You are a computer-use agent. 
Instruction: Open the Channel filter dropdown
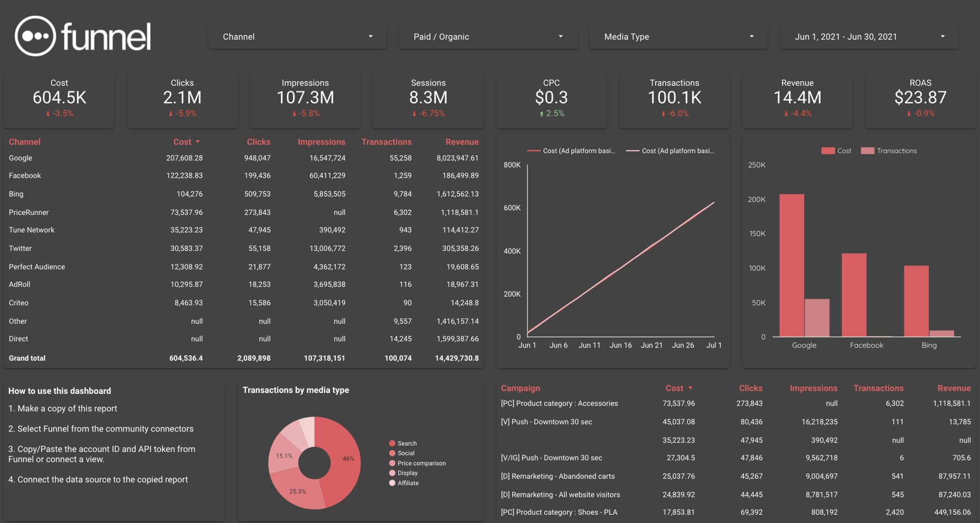(x=297, y=36)
